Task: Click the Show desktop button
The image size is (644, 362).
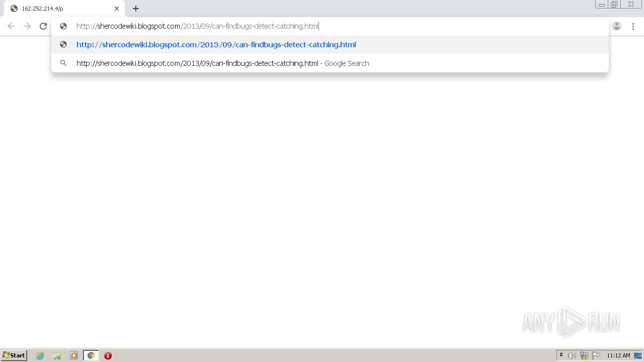Action: pyautogui.click(x=638, y=355)
